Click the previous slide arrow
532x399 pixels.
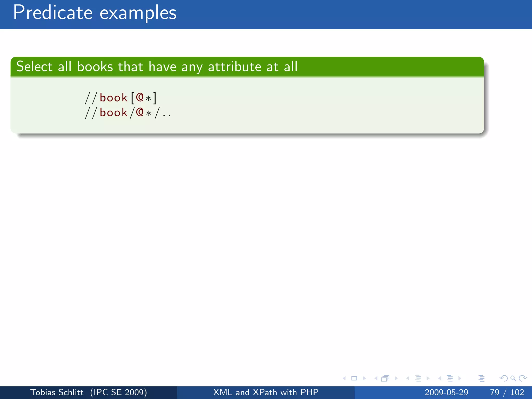(x=344, y=378)
